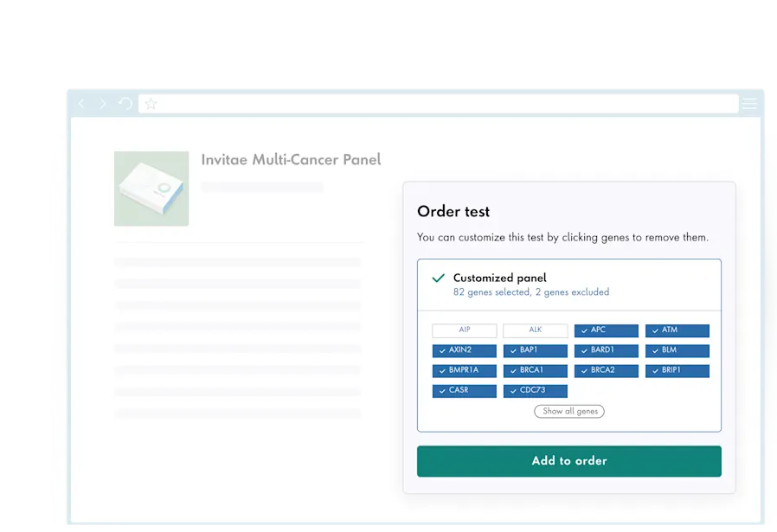Screen dimensions: 777x532
Task: Uncheck the BLM gene
Action: (x=677, y=350)
